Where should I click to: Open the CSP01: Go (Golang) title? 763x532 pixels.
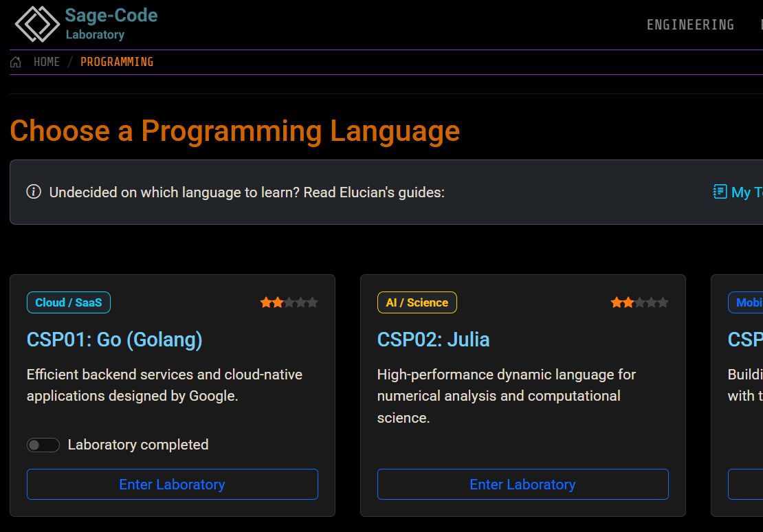click(x=114, y=340)
